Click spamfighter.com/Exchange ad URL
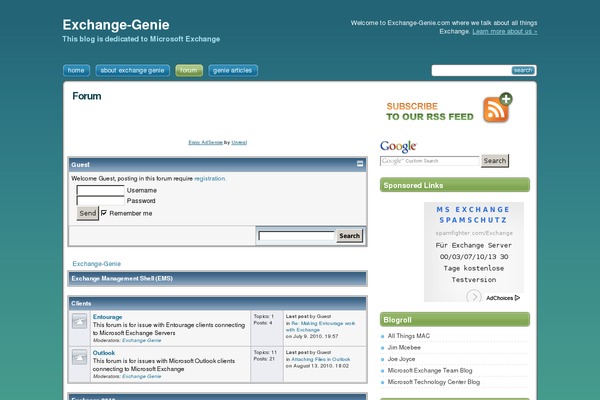The height and width of the screenshot is (400, 600). (474, 233)
